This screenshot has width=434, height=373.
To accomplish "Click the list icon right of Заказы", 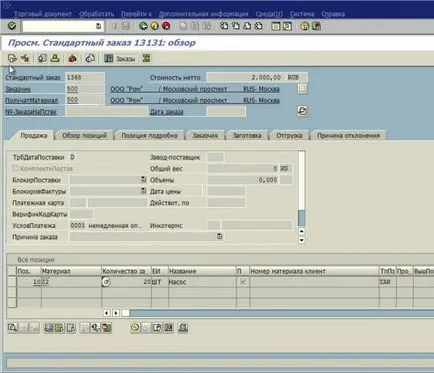I will tap(146, 59).
